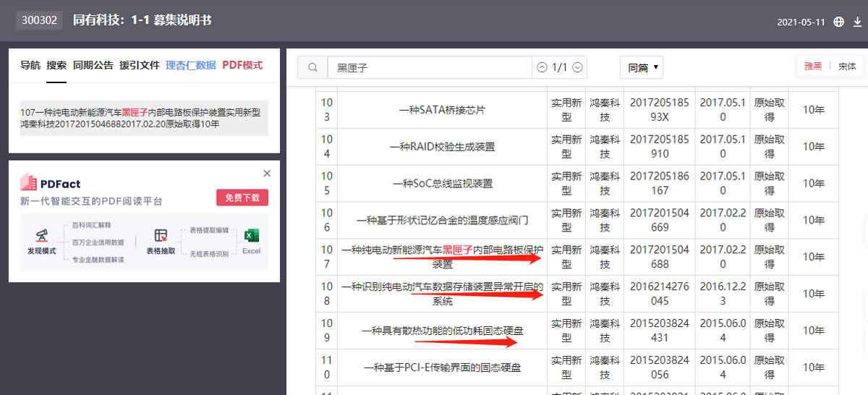The width and height of the screenshot is (868, 395).
Task: Click cell 一种基于形状记忆合金的温度感应阀门
Action: tap(443, 221)
